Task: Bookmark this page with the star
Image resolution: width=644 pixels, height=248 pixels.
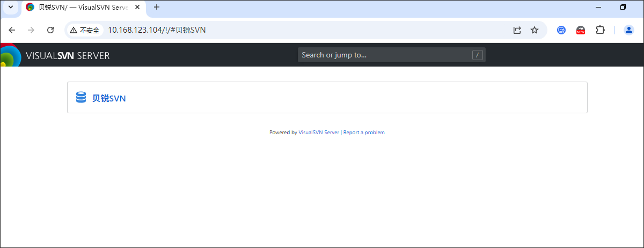Action: click(535, 30)
